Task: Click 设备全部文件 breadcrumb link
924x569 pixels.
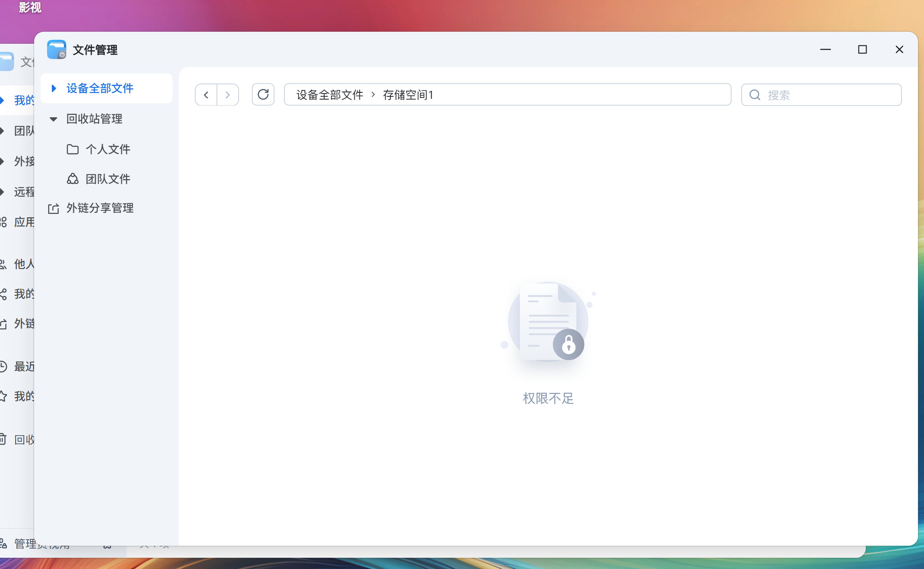Action: (x=329, y=95)
